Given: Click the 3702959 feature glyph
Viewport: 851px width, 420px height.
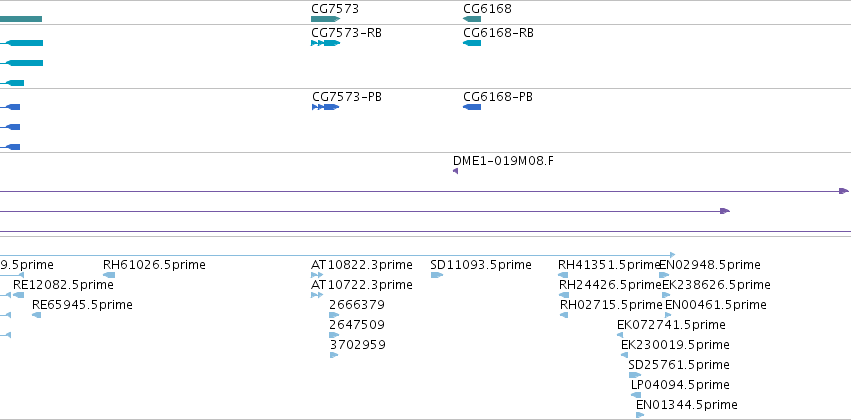Looking at the screenshot, I should [x=334, y=355].
